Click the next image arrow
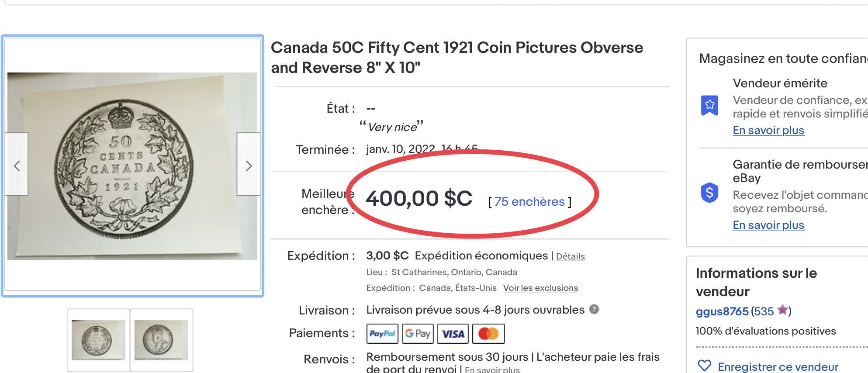 [249, 165]
